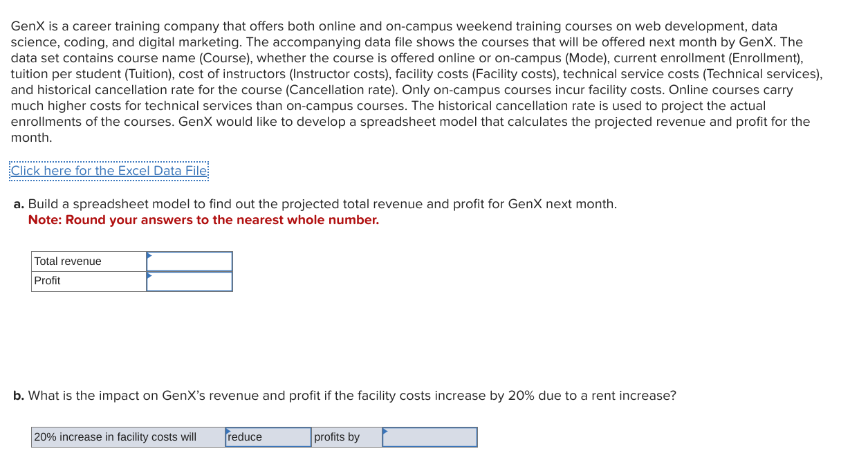Image resolution: width=868 pixels, height=469 pixels.
Task: Click the part b question heading
Action: click(344, 395)
